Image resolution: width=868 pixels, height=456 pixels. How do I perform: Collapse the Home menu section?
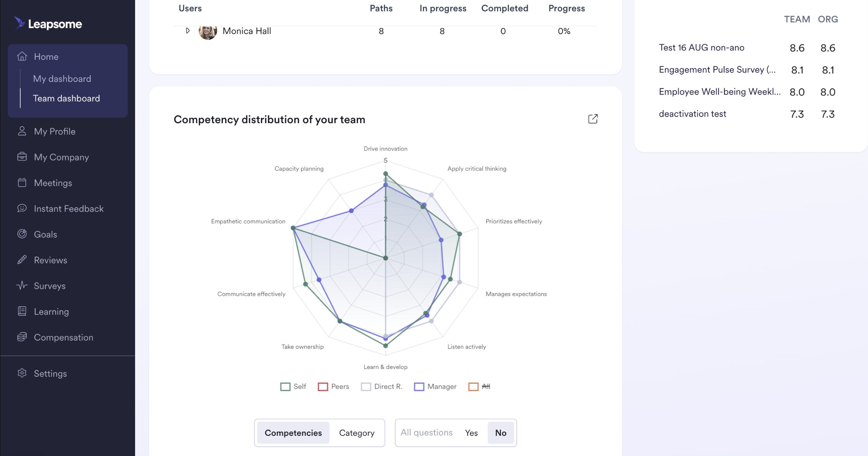(x=46, y=57)
